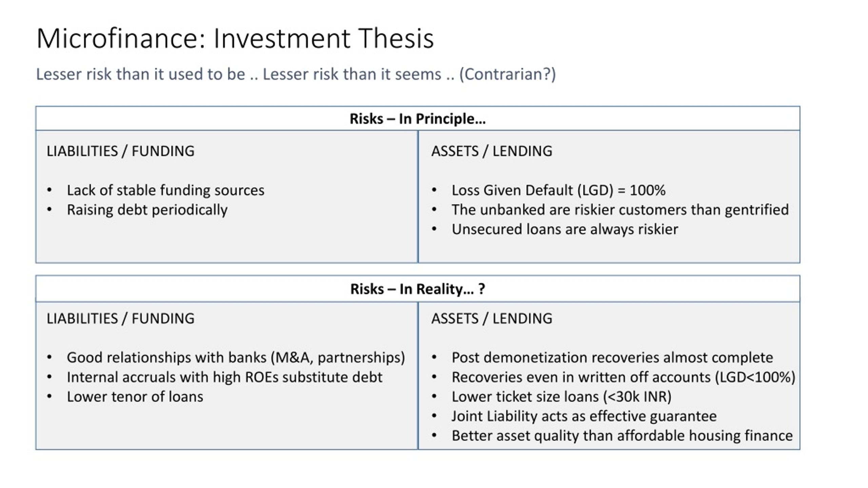
Task: Click Loss Given Default (LGD) = 100% bullet
Action: tap(558, 190)
